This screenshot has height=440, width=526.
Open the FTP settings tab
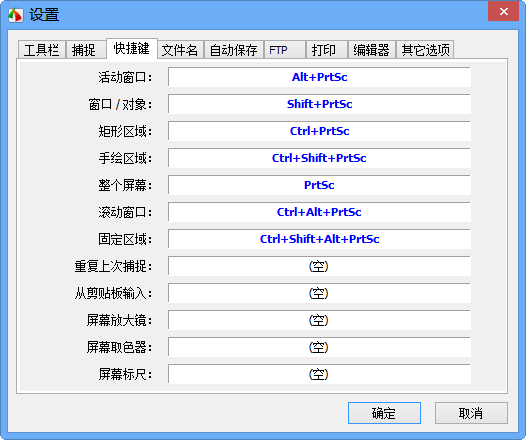pyautogui.click(x=284, y=50)
